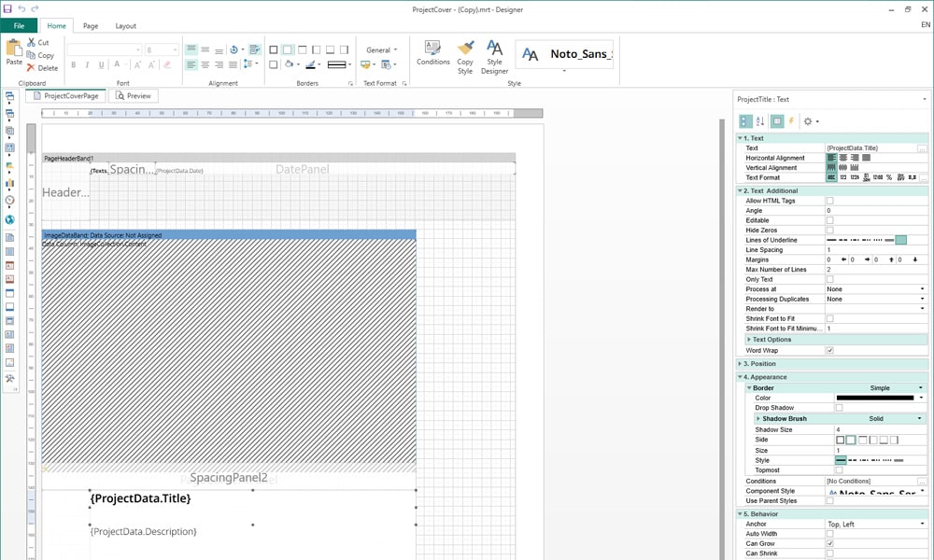Click the Save icon in title bar
Viewport: 934px width, 560px height.
click(7, 8)
